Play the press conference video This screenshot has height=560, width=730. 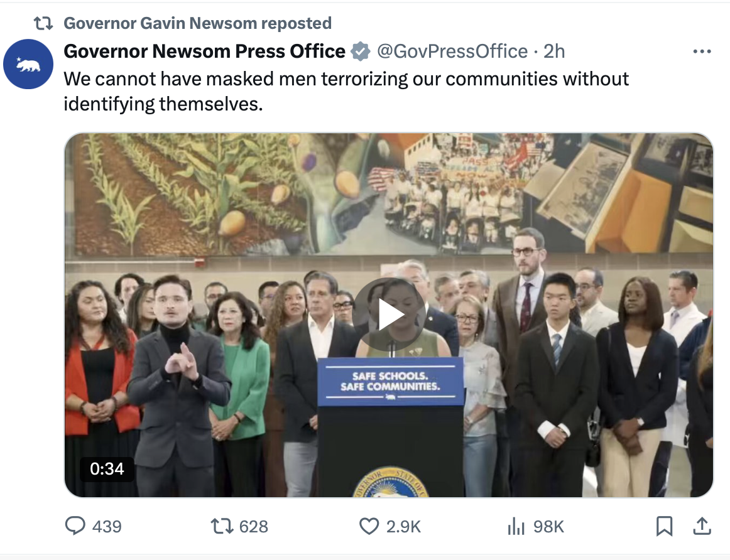point(388,315)
